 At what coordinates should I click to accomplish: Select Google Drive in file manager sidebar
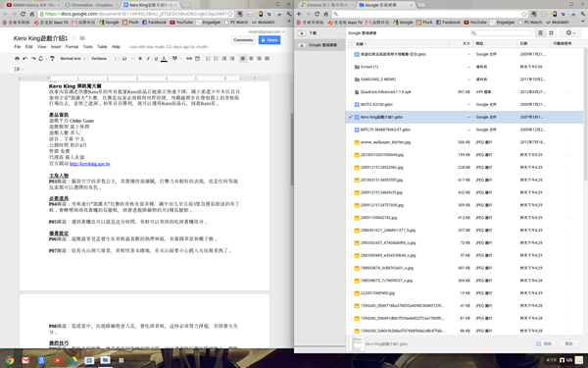coord(319,45)
